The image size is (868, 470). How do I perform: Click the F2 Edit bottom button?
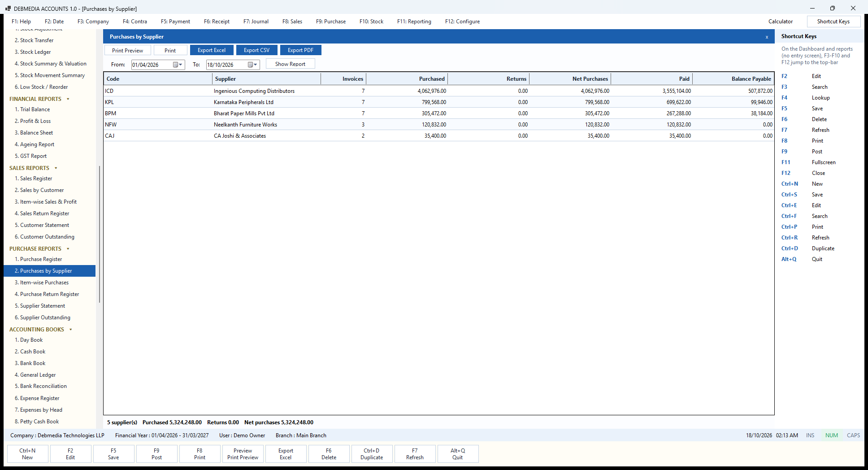coord(70,454)
